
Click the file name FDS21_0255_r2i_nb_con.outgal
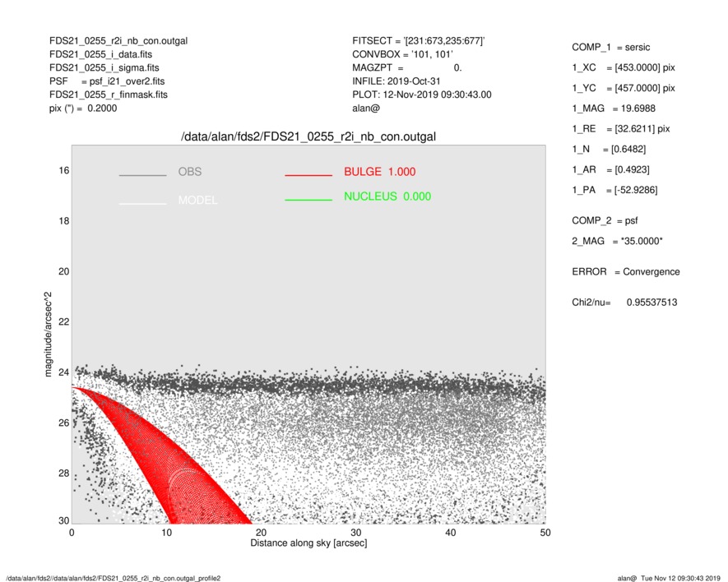coord(118,41)
